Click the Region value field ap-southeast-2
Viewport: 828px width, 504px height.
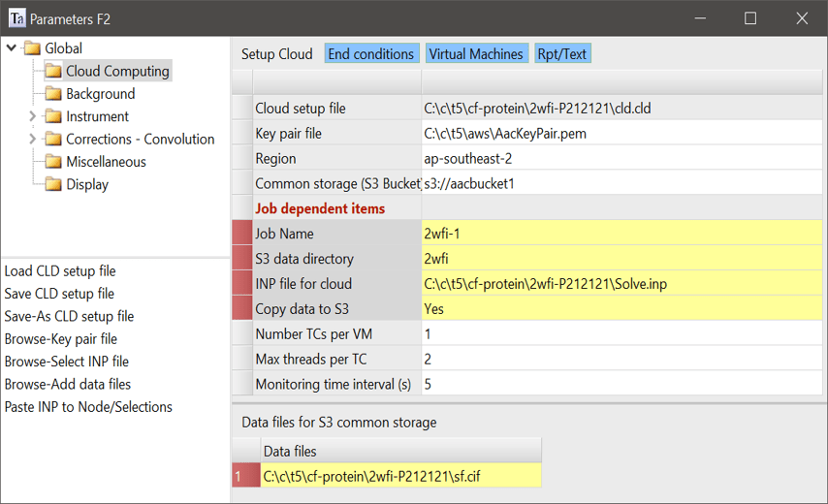point(621,159)
